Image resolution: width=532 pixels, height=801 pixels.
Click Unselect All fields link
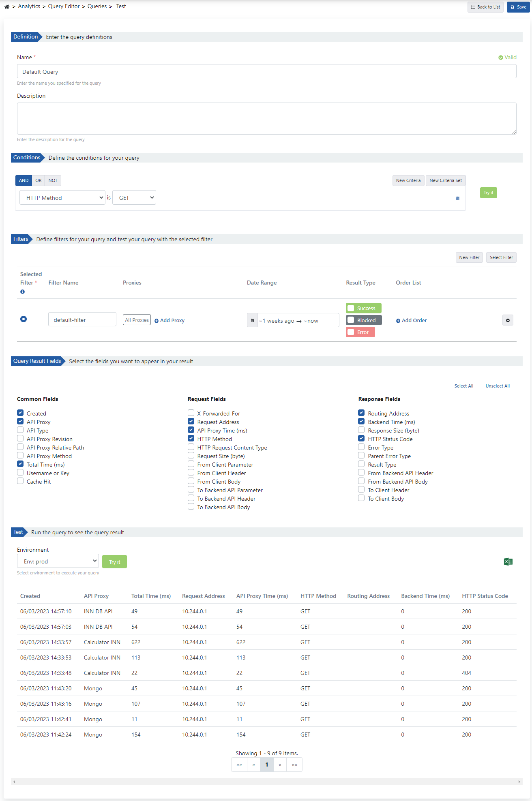pyautogui.click(x=498, y=386)
